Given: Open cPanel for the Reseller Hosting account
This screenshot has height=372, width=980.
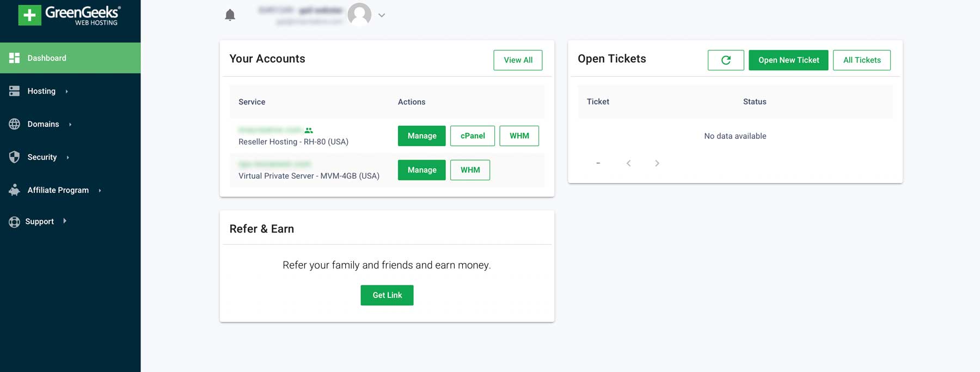Looking at the screenshot, I should click(471, 136).
